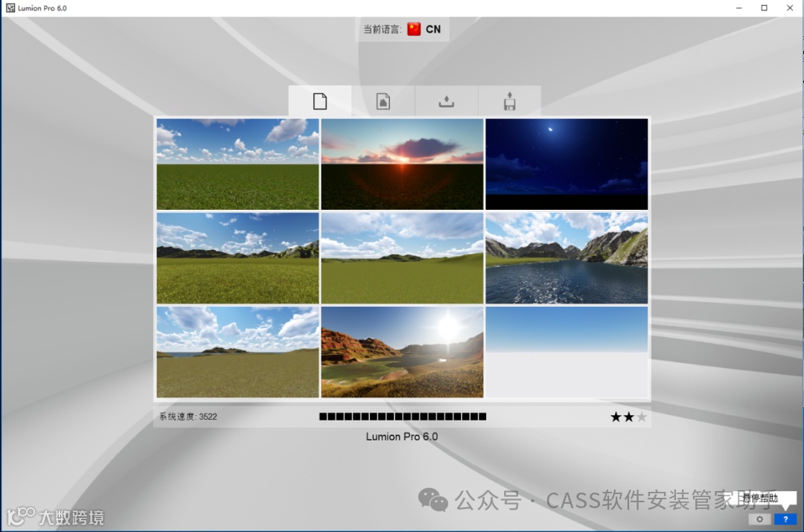The image size is (804, 532).
Task: Open the mountain lake scene template
Action: [x=567, y=258]
